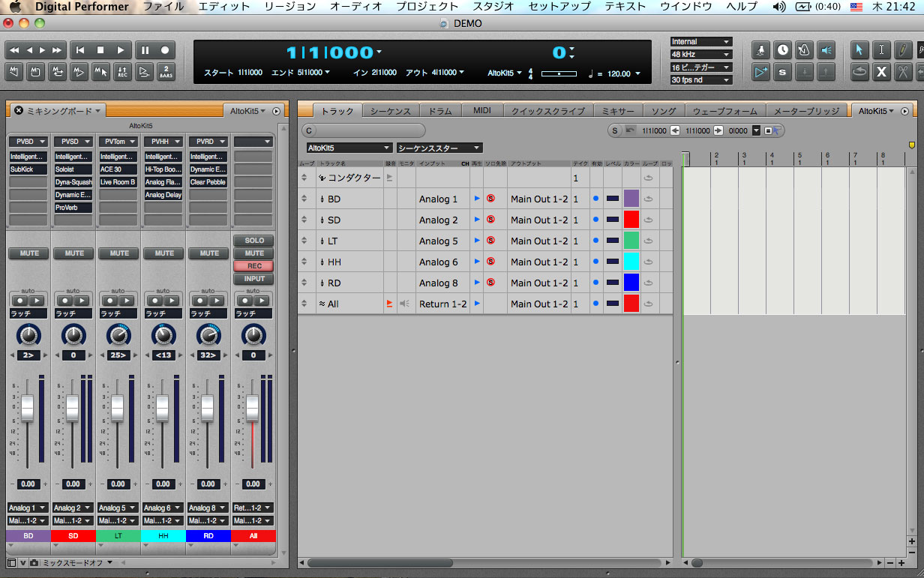Toggle REC on the All mixer channel
Screen dimensions: 924x578
(254, 266)
